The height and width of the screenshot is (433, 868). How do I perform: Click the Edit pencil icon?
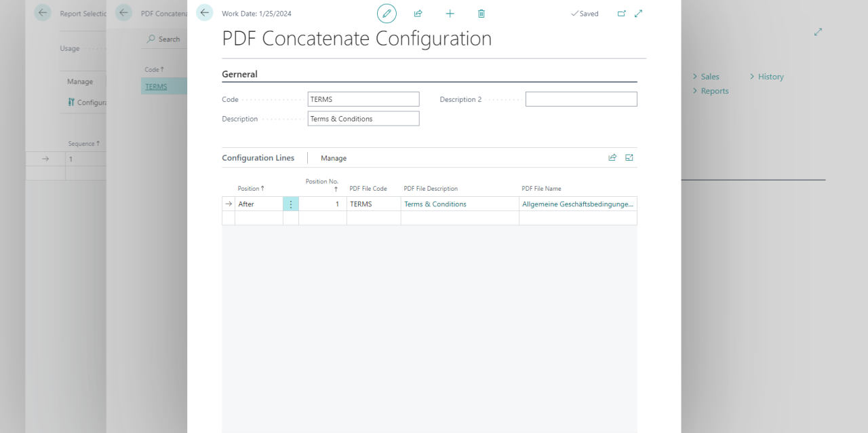click(x=387, y=14)
